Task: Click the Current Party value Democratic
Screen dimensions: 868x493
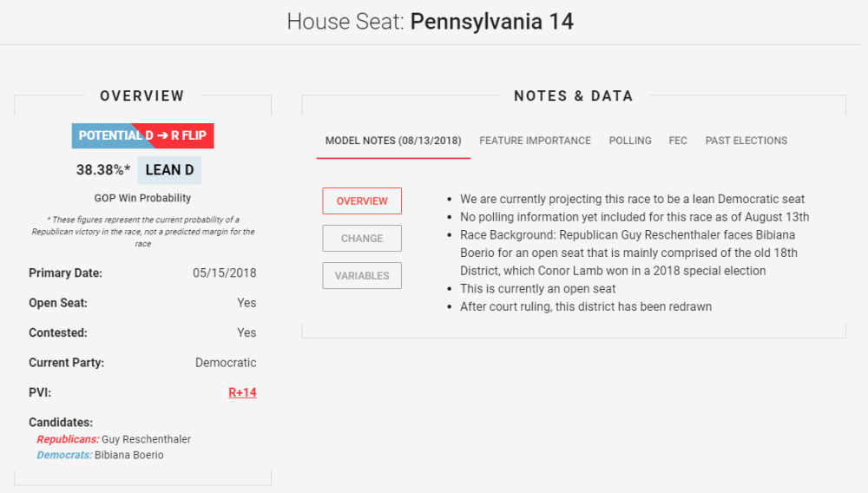Action: point(226,363)
